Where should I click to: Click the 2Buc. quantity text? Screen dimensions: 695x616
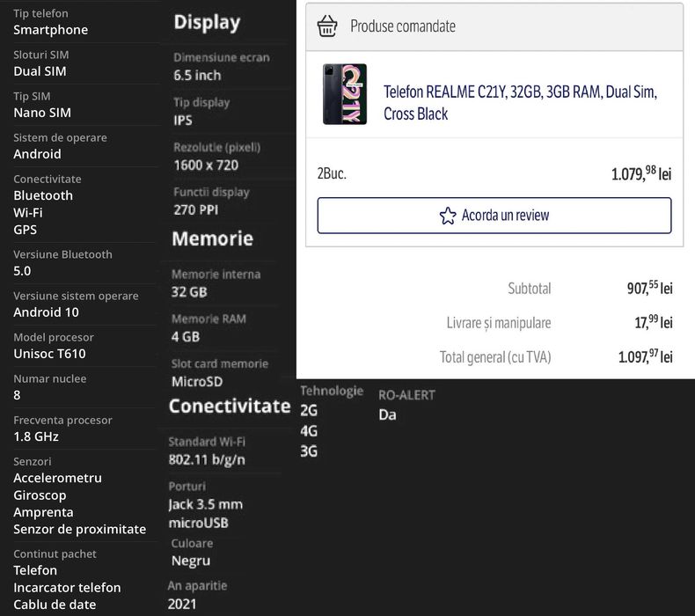[332, 173]
